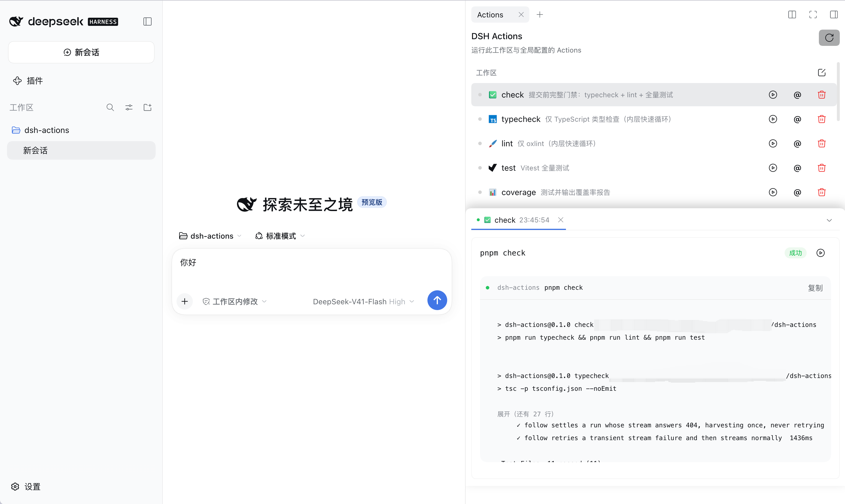The image size is (845, 504).
Task: Mention the check action with @
Action: (x=797, y=95)
